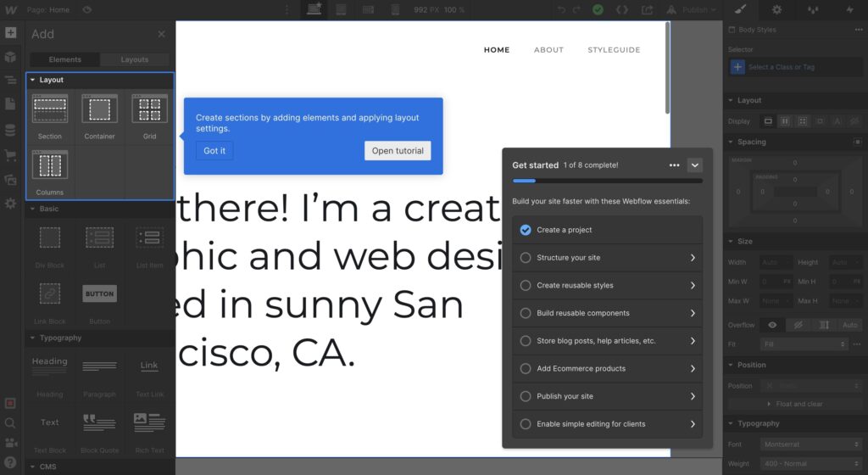Open the Ecommerce cart panel in sidebar
This screenshot has height=475, width=868.
pyautogui.click(x=10, y=155)
